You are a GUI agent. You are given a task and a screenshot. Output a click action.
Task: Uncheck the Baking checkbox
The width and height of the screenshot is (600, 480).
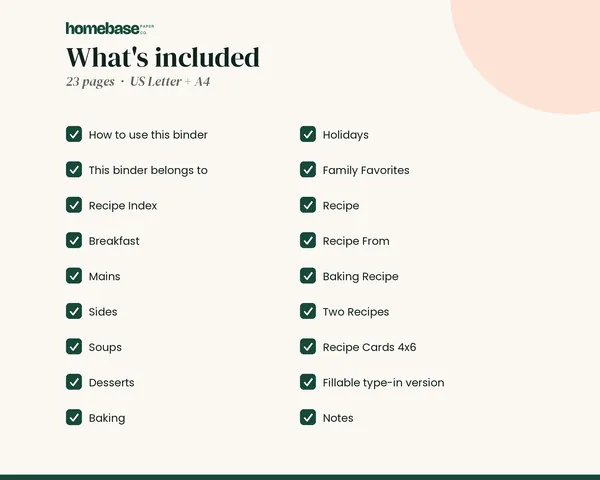click(74, 418)
